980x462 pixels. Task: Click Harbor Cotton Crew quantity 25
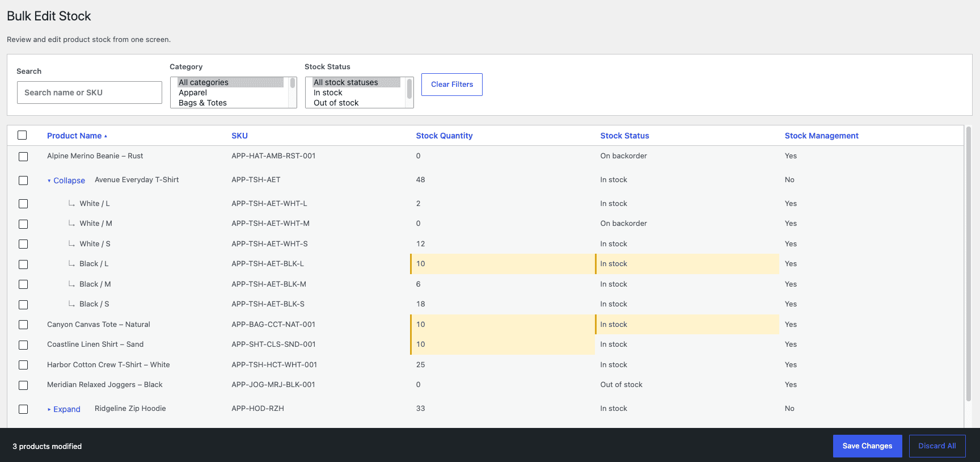[420, 365]
